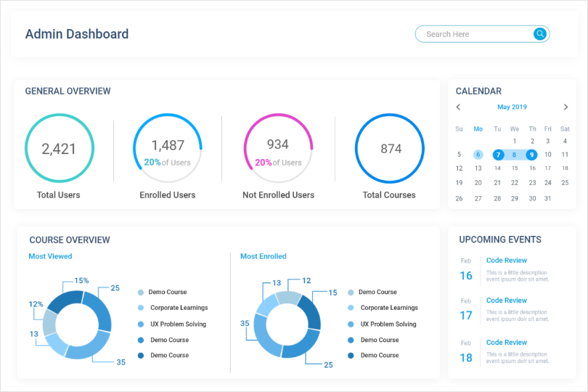Go to next month in calendar

566,107
